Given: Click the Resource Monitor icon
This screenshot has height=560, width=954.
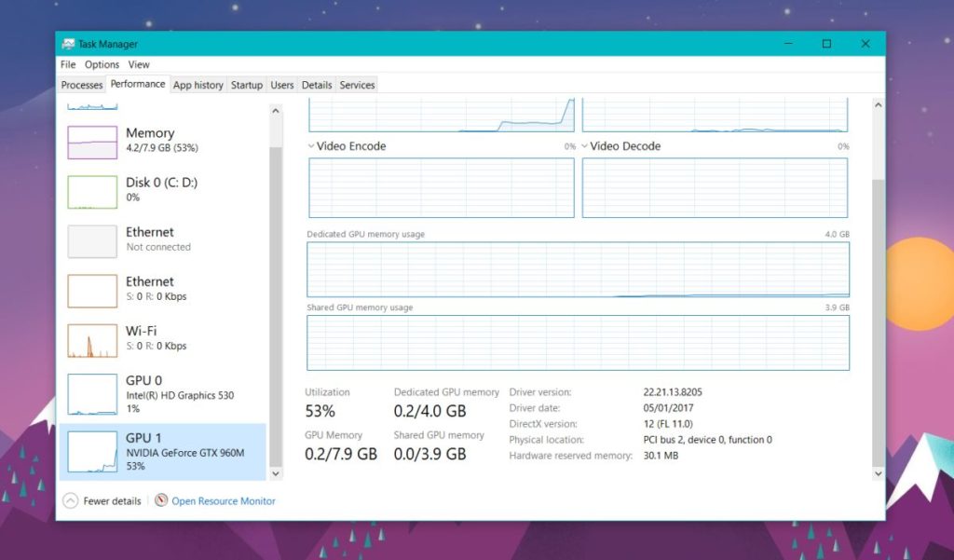Looking at the screenshot, I should pos(160,500).
